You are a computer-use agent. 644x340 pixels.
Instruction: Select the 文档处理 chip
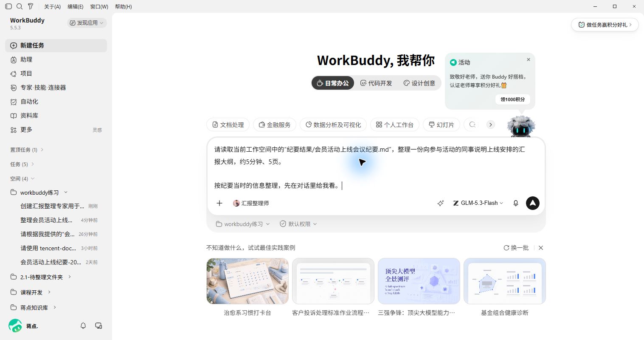228,125
